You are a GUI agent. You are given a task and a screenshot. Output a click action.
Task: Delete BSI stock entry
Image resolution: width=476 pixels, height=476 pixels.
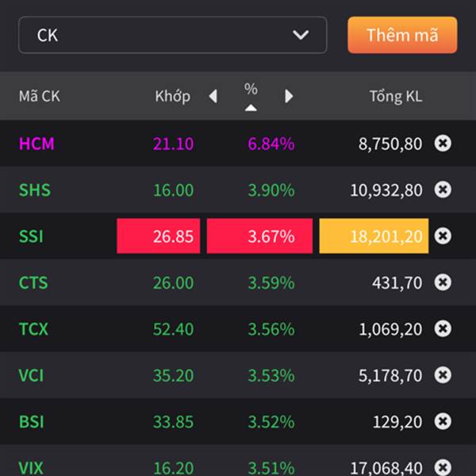pos(443,420)
